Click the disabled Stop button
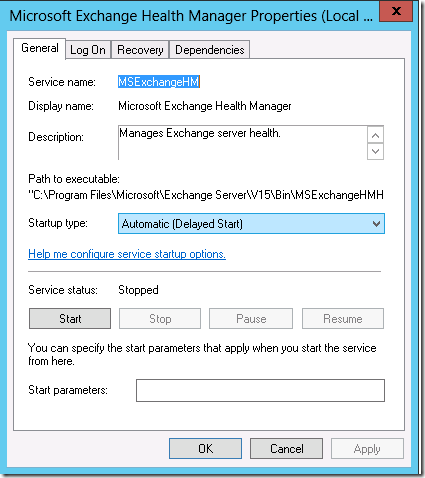The height and width of the screenshot is (478, 425). coord(160,319)
